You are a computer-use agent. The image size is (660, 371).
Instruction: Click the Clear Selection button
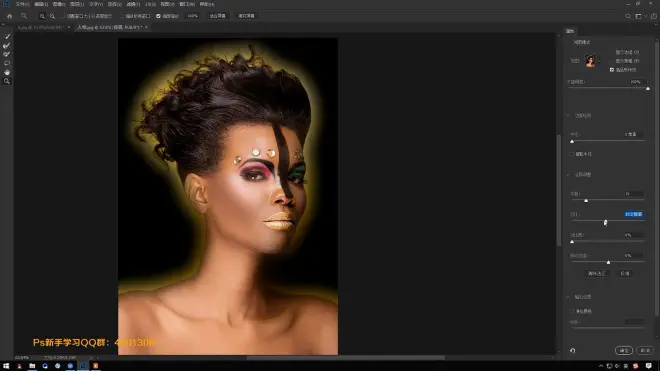596,274
